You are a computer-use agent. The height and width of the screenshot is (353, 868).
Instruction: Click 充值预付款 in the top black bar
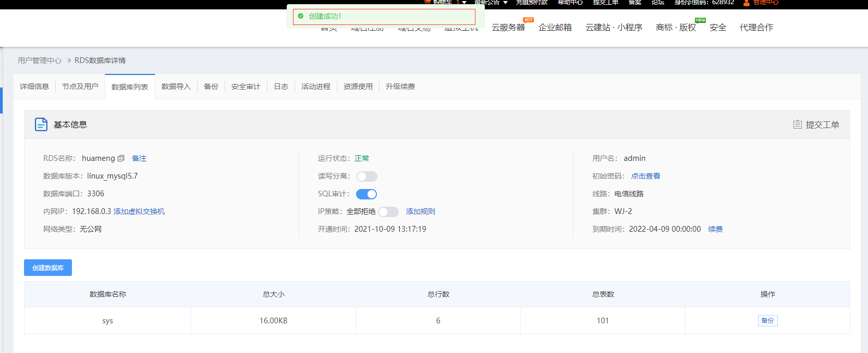pyautogui.click(x=532, y=3)
